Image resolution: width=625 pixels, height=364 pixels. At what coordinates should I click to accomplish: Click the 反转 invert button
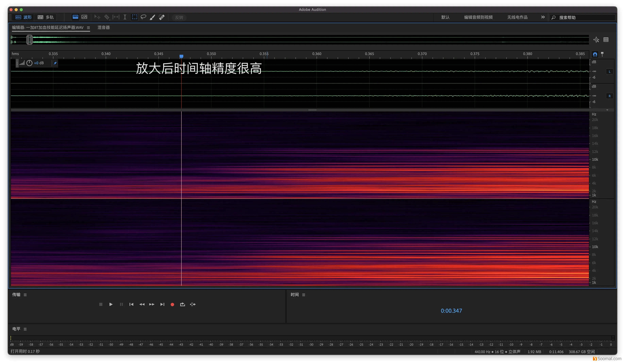point(179,17)
